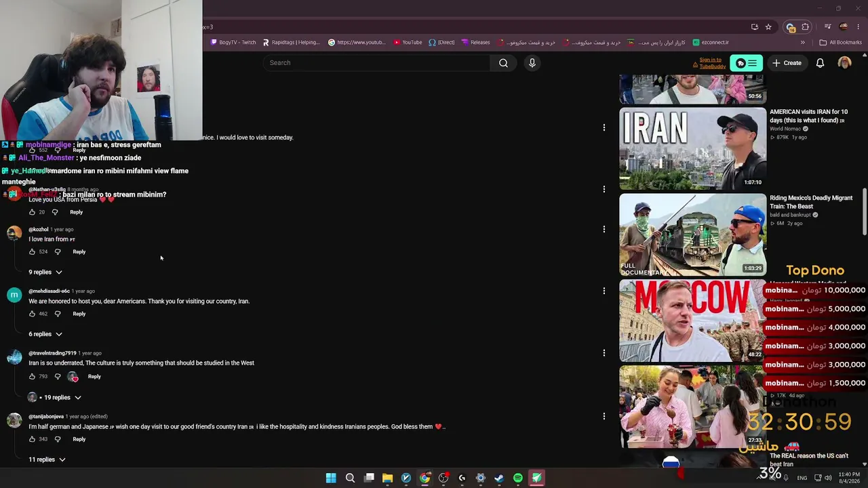This screenshot has width=868, height=488.
Task: Open the MOSCOW video thumbnail
Action: (x=692, y=321)
